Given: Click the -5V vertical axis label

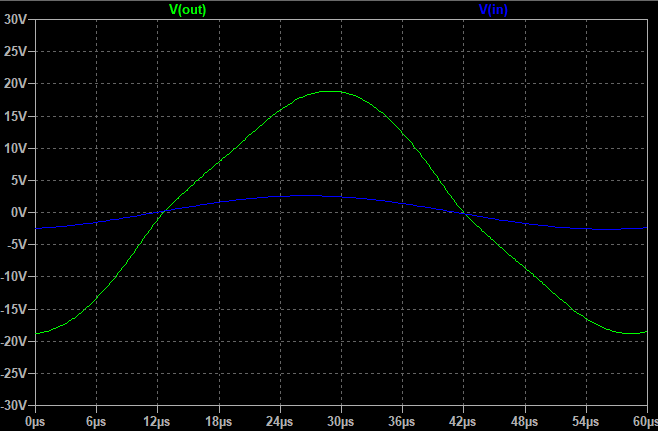Looking at the screenshot, I should click(x=17, y=245).
